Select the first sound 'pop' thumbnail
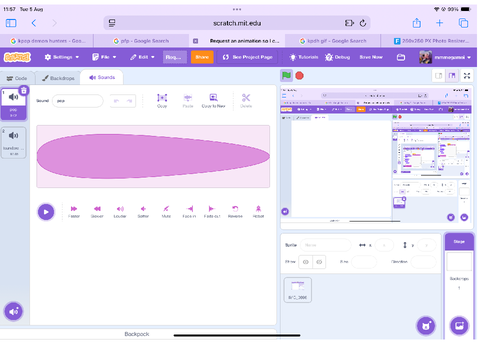 [14, 104]
